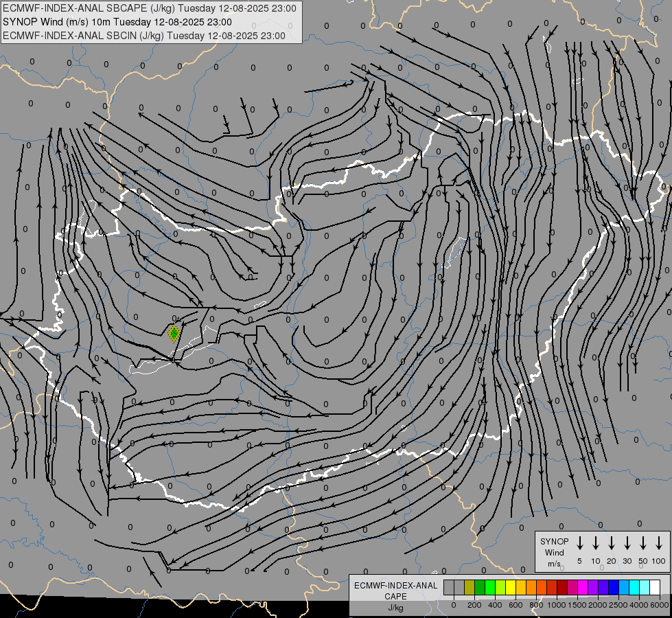
Task: Click the 'm/s' unit in wind legend
Action: coord(554,564)
